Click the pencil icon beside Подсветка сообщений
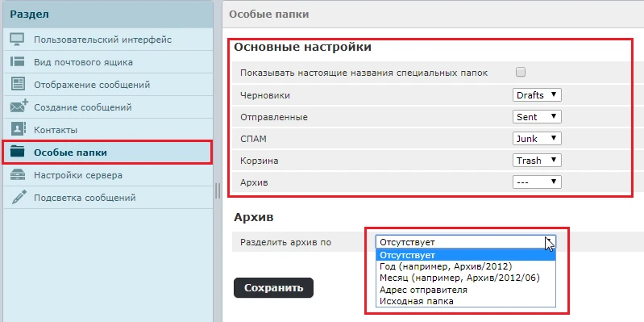This screenshot has height=322, width=644. click(x=19, y=198)
